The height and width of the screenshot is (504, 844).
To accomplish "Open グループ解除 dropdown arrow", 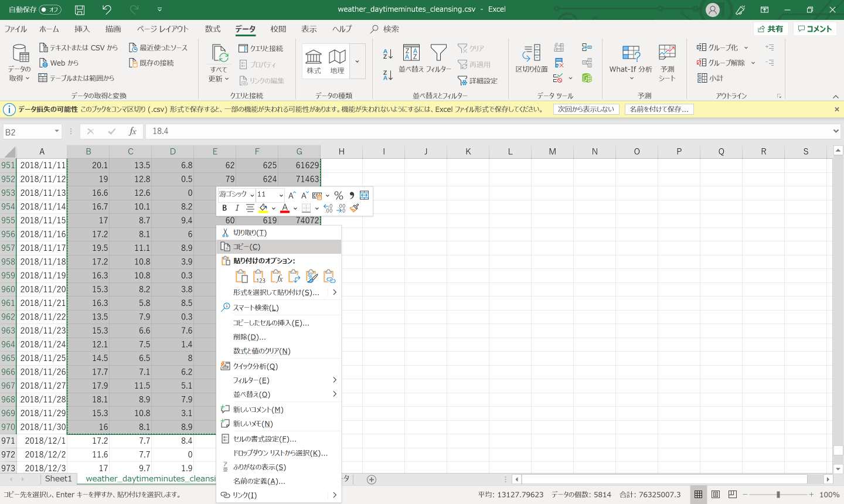I will click(753, 63).
